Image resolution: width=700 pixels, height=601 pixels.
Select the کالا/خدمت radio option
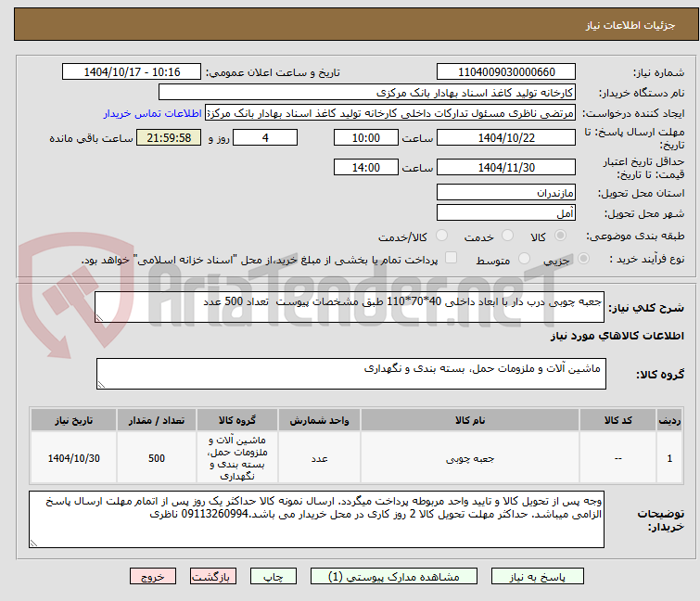coord(441,236)
